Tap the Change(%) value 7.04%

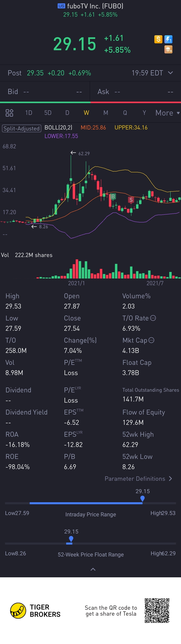(x=73, y=351)
